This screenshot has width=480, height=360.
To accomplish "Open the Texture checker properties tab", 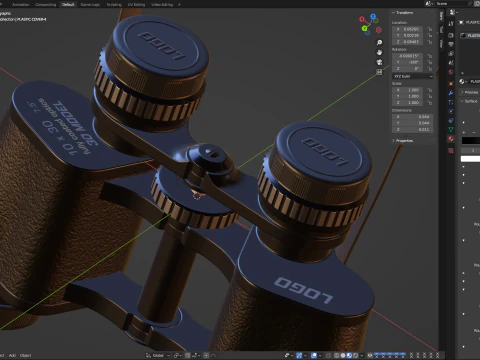I will pos(451,151).
